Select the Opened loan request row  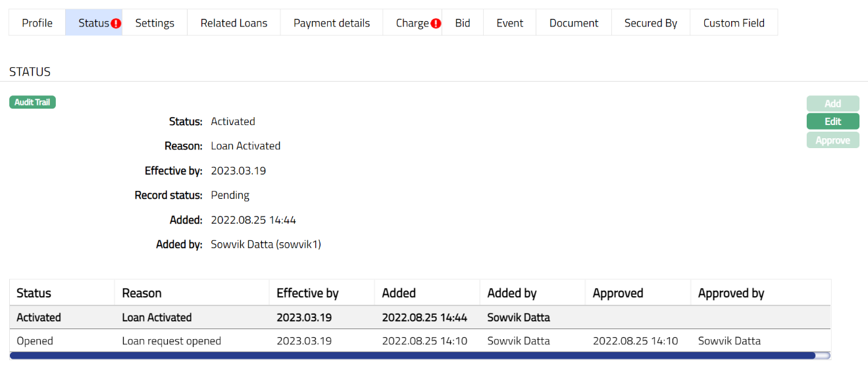click(420, 341)
